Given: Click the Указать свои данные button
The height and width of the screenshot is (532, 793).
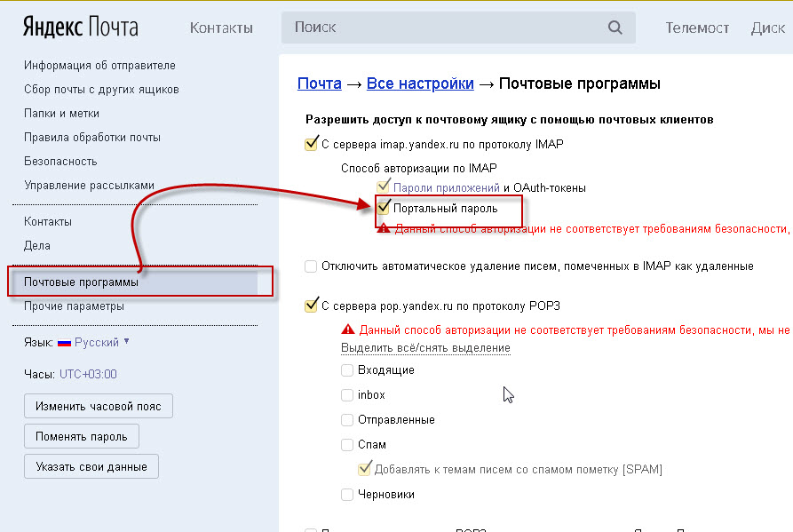Looking at the screenshot, I should coord(91,467).
